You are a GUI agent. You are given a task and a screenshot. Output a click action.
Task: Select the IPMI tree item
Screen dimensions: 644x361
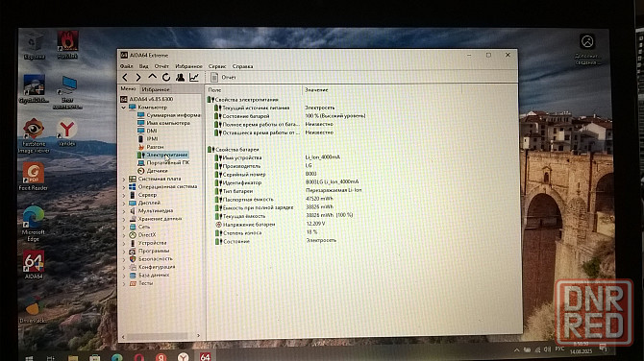[148, 138]
